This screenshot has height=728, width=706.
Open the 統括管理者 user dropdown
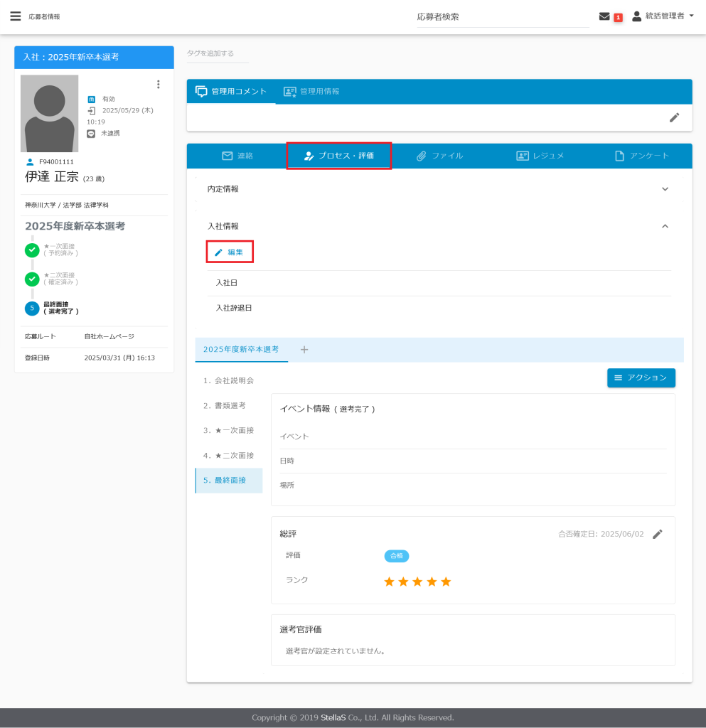[x=663, y=16]
